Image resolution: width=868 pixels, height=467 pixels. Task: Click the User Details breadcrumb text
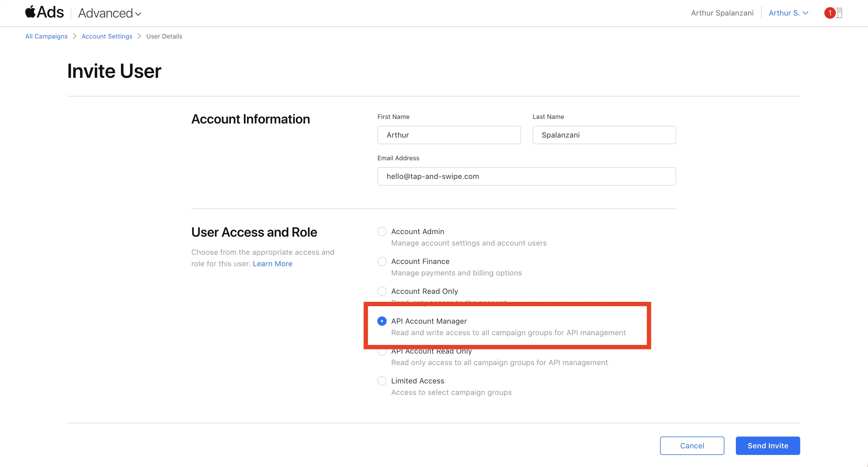click(x=164, y=36)
